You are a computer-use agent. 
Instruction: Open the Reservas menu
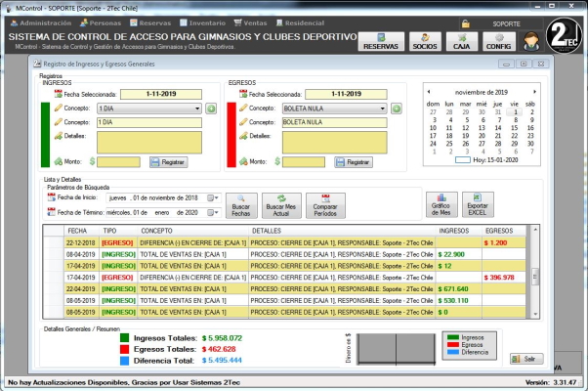[x=150, y=22]
